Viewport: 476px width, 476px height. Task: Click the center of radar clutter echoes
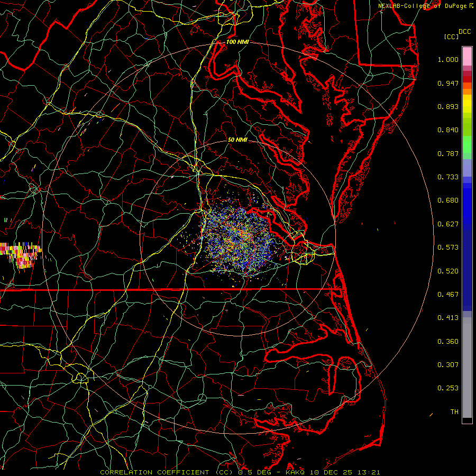tap(239, 241)
